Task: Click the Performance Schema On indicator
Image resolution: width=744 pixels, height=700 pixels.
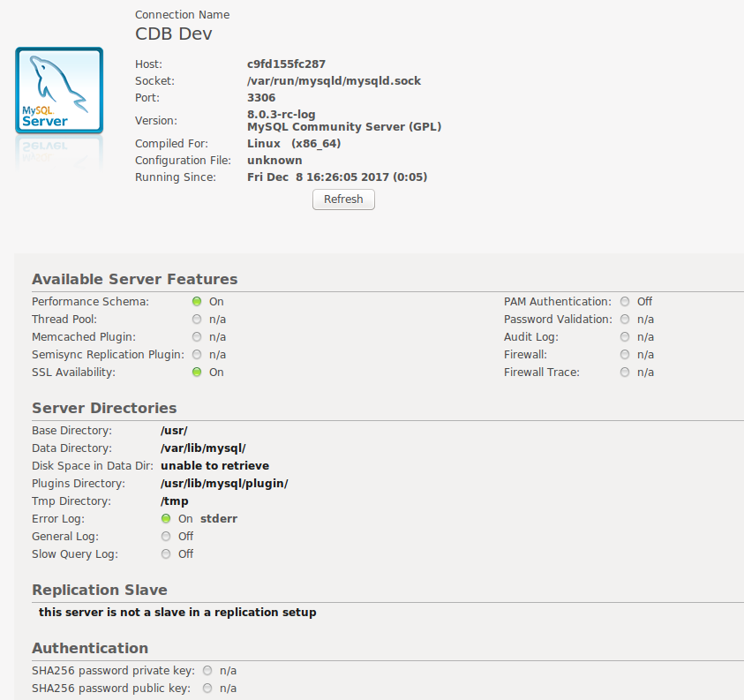Action: (197, 301)
